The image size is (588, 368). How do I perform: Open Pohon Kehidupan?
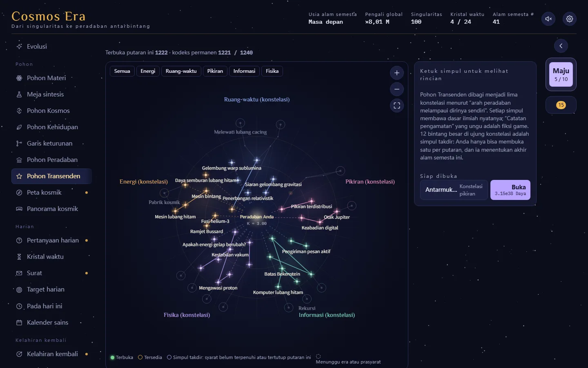click(x=51, y=127)
